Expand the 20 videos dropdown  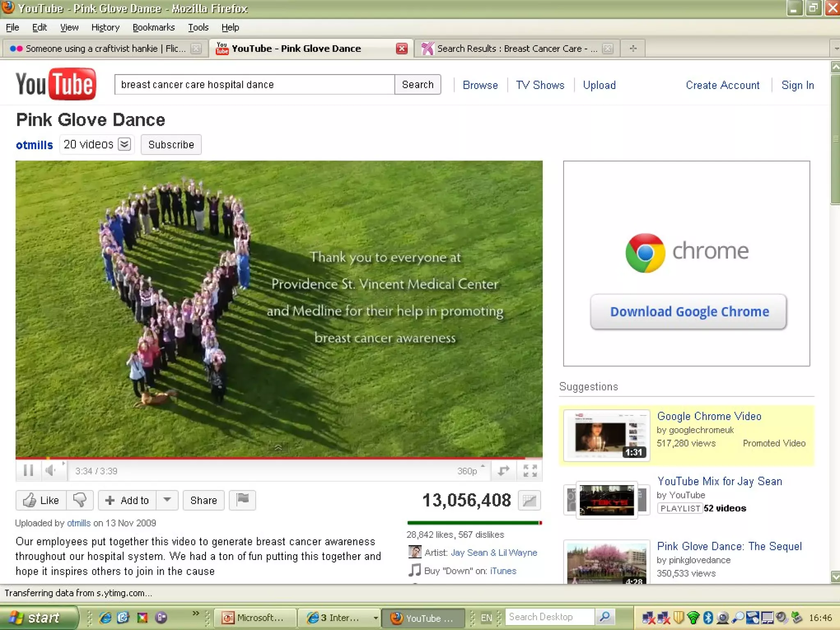coord(124,144)
